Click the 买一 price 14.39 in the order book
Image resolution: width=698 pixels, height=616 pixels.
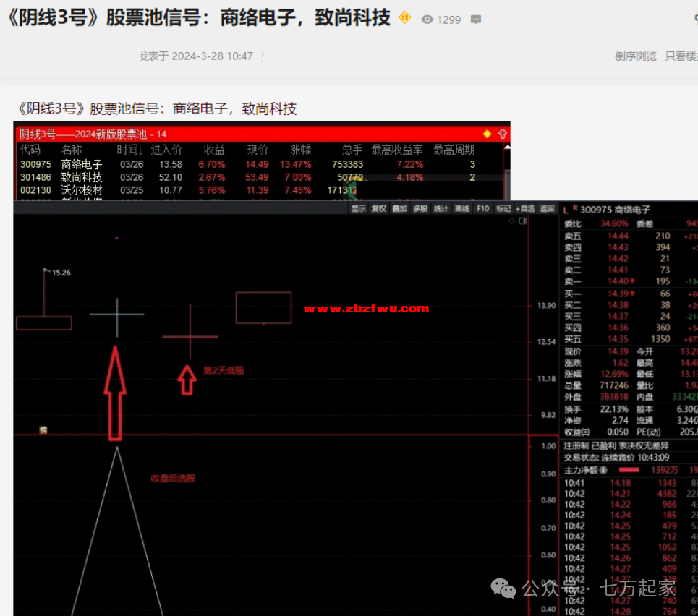[618, 294]
